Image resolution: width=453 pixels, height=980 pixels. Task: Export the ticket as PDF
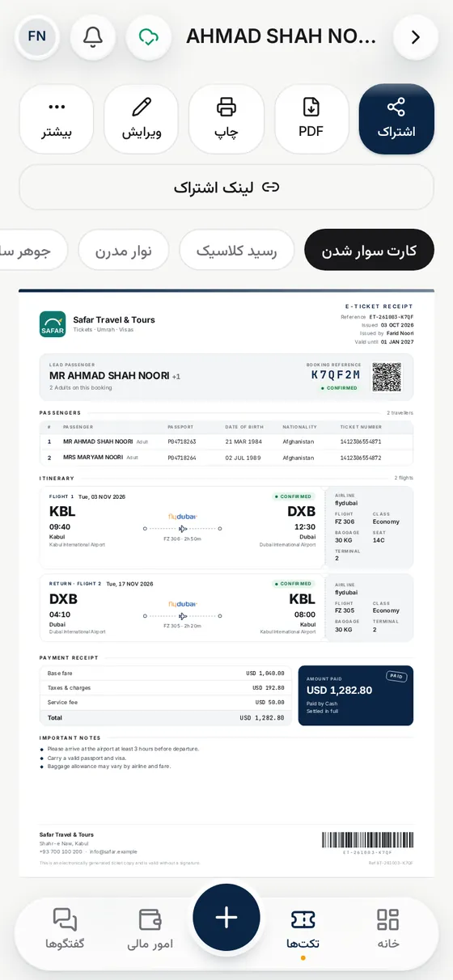pyautogui.click(x=311, y=119)
